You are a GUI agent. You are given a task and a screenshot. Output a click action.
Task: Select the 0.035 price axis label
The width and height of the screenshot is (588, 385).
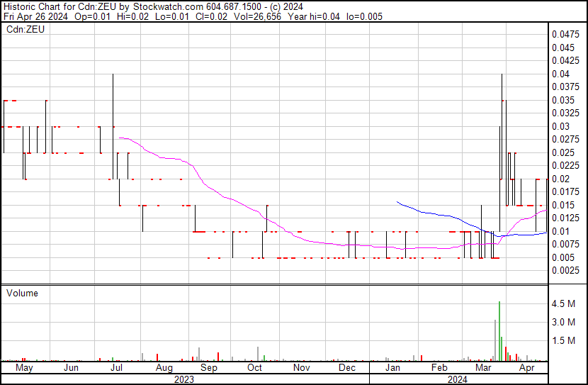point(563,100)
